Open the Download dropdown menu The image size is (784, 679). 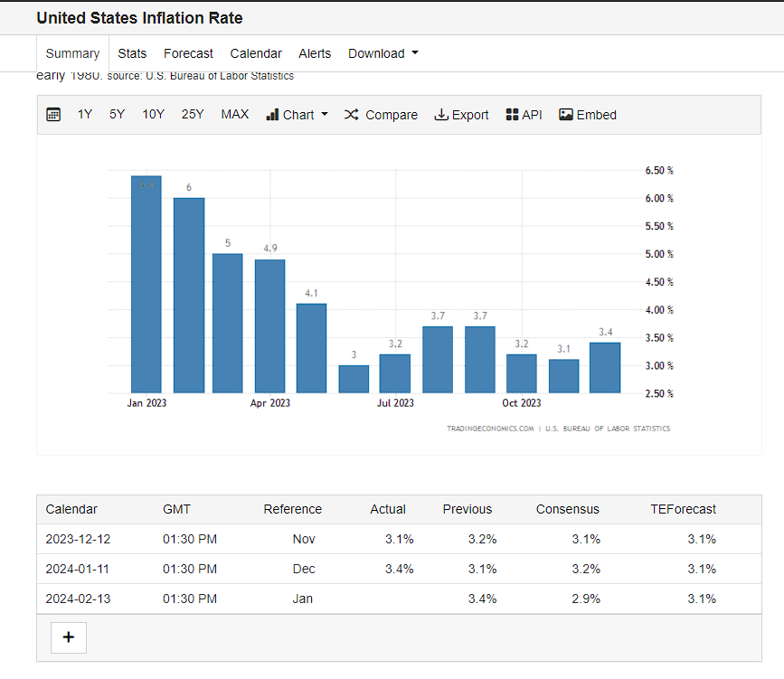[x=383, y=53]
